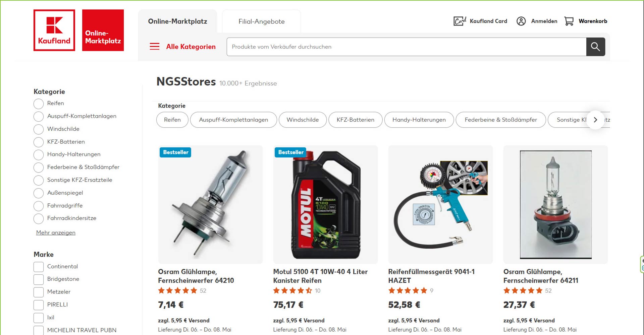Click the star rating of the Osram 64210
644x335 pixels.
pos(177,290)
